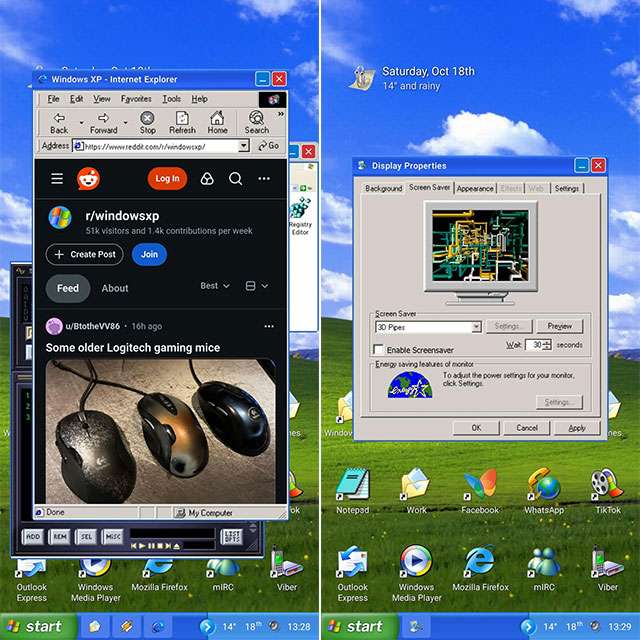Open the address bar dropdown arrow
The height and width of the screenshot is (640, 640).
coord(244,146)
